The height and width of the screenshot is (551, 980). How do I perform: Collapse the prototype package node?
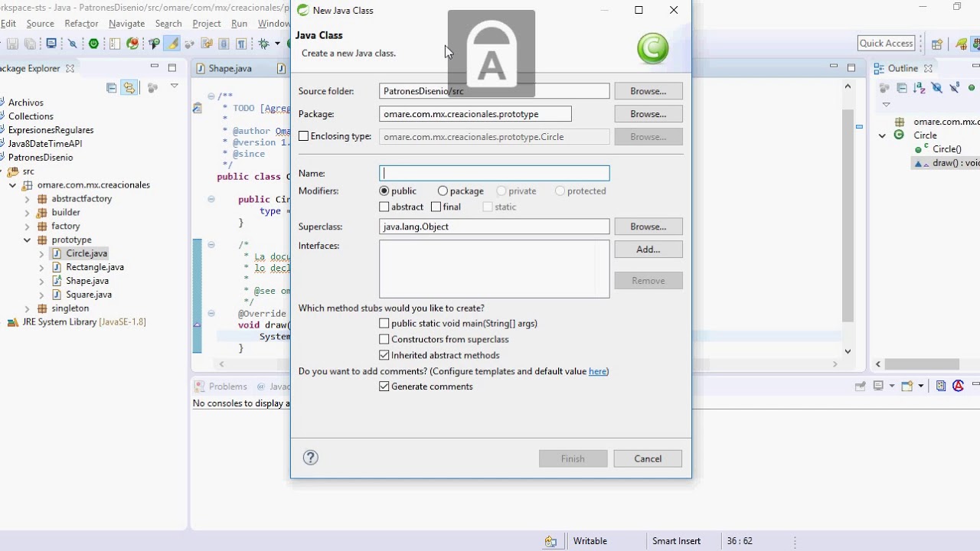(x=27, y=240)
